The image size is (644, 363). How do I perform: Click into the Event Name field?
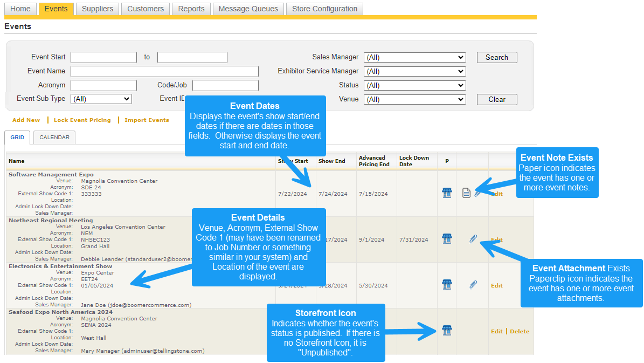(164, 71)
